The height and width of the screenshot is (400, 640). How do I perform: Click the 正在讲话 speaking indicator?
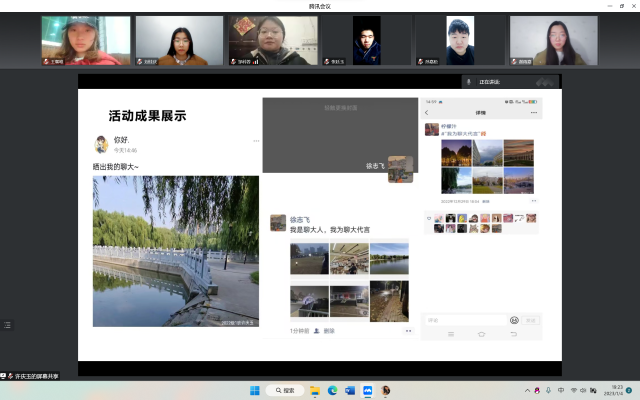(x=487, y=81)
